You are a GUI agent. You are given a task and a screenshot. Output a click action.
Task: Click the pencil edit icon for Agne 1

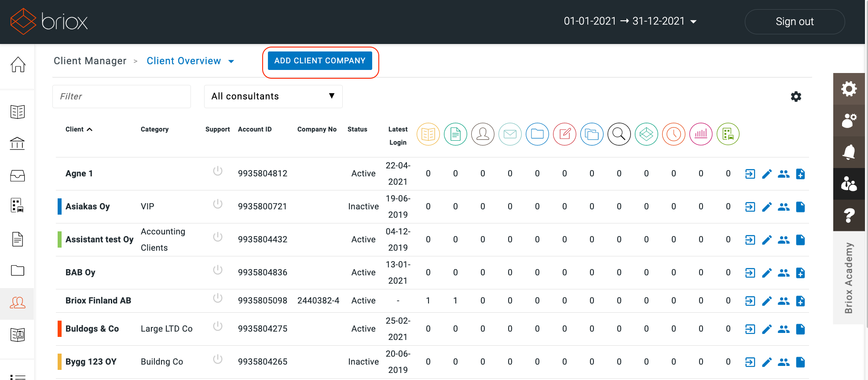pyautogui.click(x=767, y=174)
